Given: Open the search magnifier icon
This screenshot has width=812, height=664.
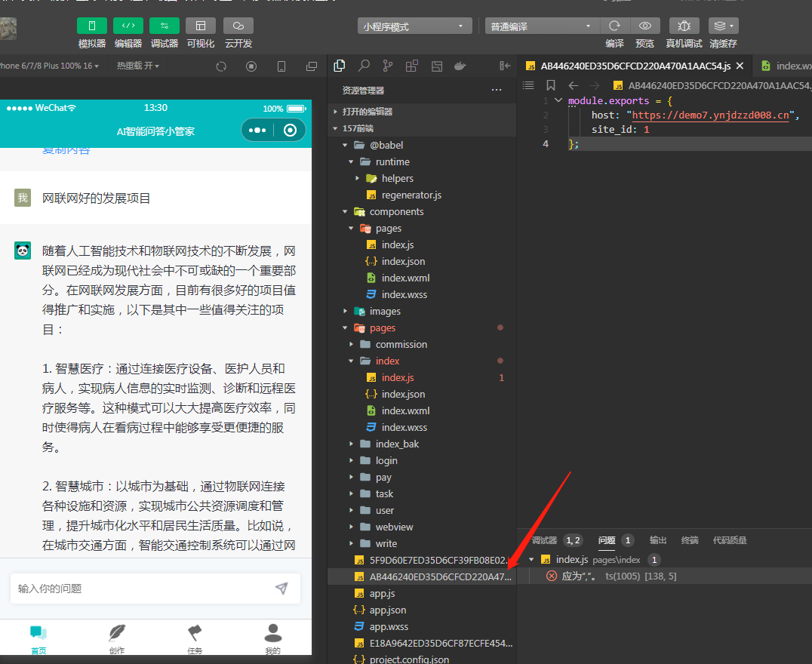Looking at the screenshot, I should pyautogui.click(x=364, y=66).
